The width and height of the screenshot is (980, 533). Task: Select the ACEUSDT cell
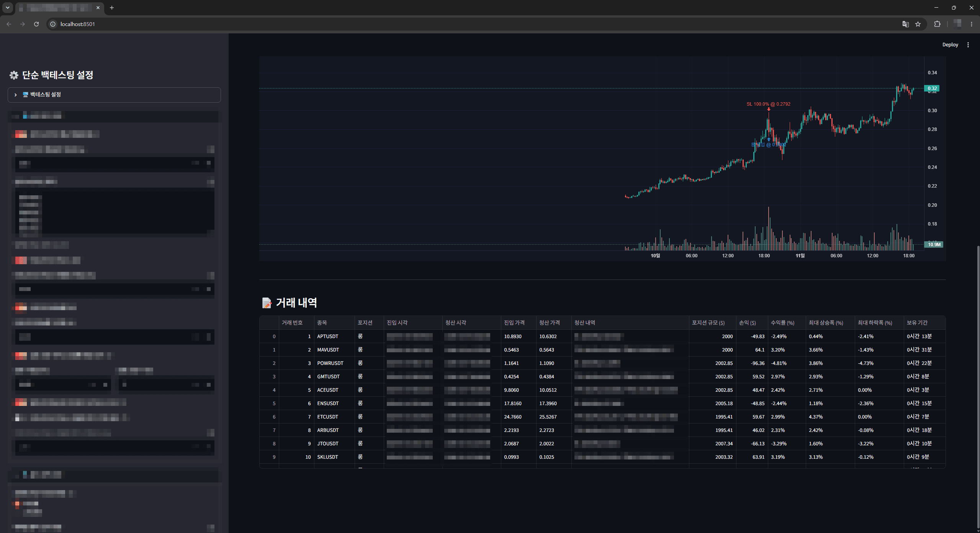pos(334,390)
